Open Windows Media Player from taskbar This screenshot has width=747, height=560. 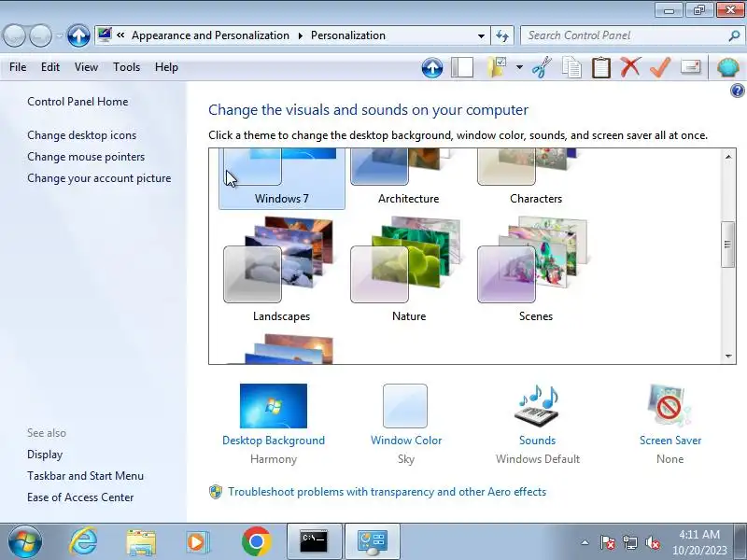196,542
